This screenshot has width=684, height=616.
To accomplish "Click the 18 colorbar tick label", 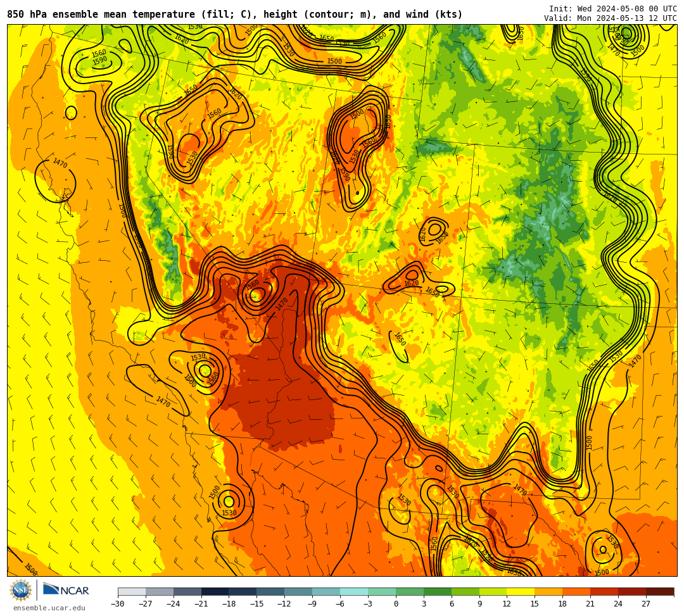I will pyautogui.click(x=563, y=604).
